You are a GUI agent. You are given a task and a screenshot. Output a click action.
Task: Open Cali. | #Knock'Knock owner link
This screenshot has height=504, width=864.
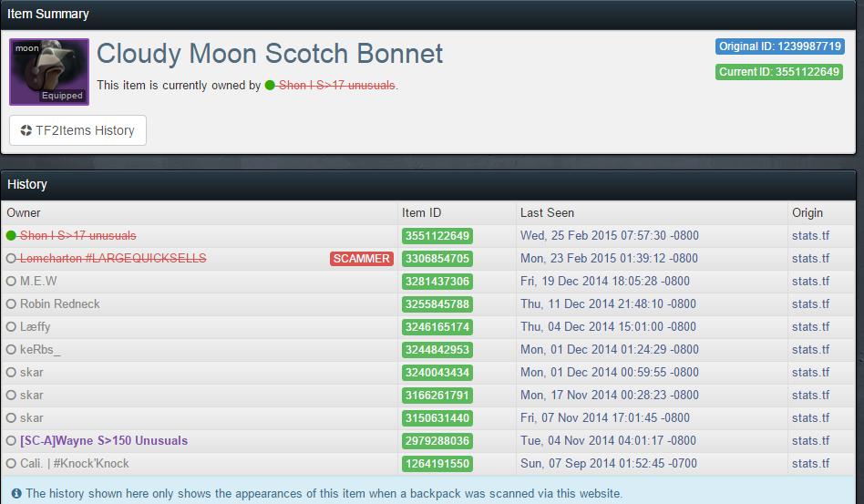(x=75, y=464)
